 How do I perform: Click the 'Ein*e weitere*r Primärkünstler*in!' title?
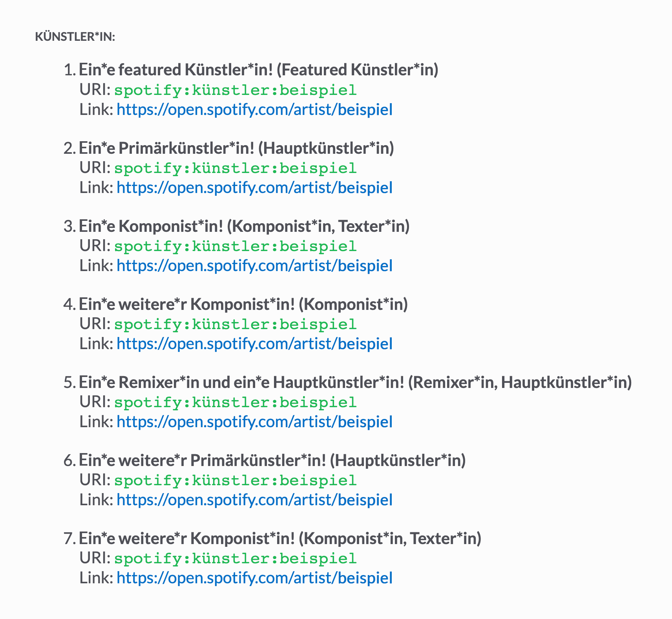click(x=203, y=461)
